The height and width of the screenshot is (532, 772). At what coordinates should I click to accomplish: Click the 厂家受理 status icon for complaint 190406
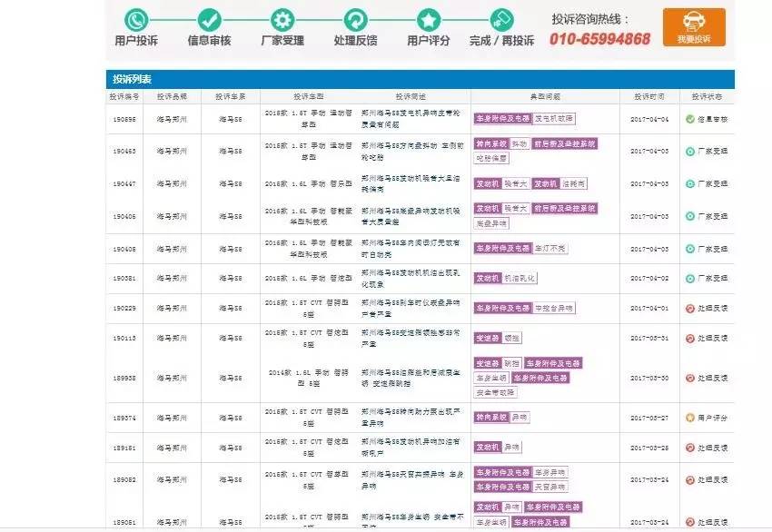tap(690, 216)
